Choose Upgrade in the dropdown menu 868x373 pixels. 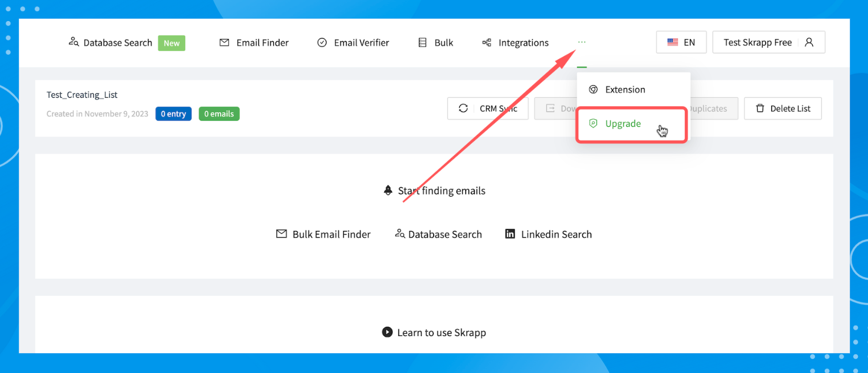632,124
